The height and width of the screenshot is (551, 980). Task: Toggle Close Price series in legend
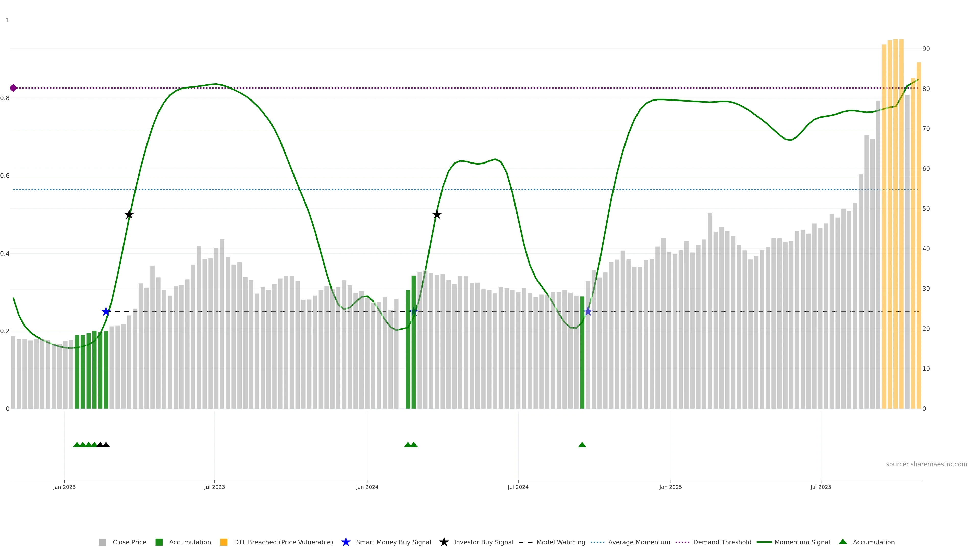[129, 542]
